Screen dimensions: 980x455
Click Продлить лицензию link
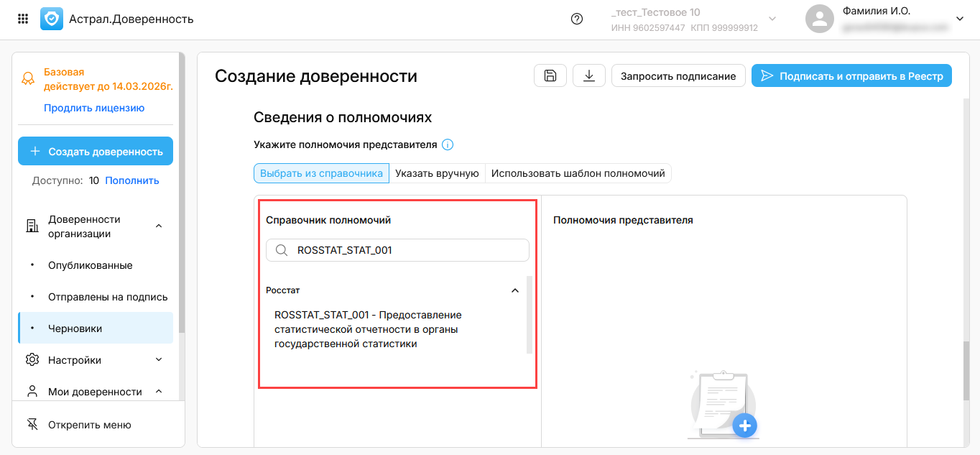point(94,108)
